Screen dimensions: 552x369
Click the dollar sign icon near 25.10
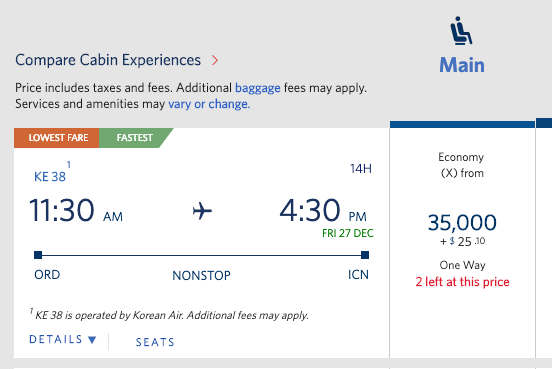(452, 241)
